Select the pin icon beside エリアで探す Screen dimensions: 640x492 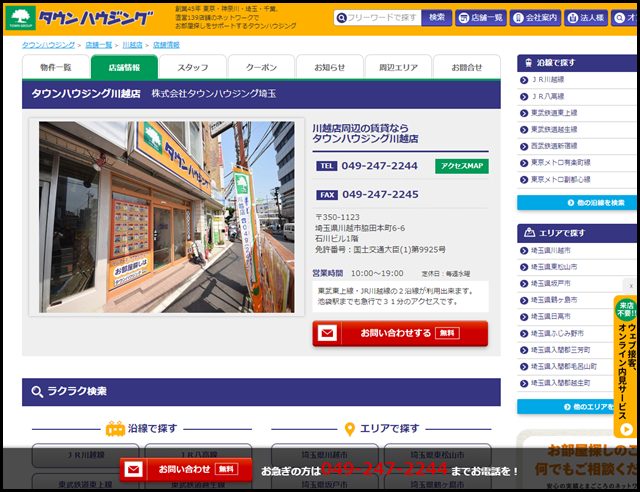pyautogui.click(x=349, y=429)
